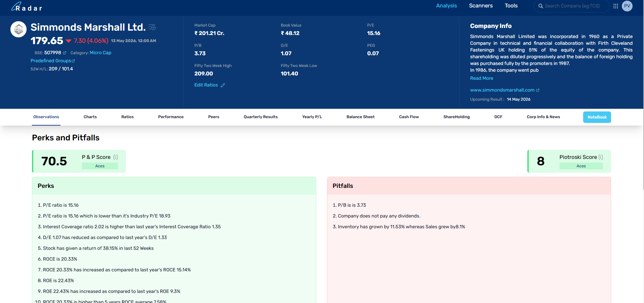The width and height of the screenshot is (644, 303).
Task: Click the D/E value 1.07
Action: pos(286,54)
